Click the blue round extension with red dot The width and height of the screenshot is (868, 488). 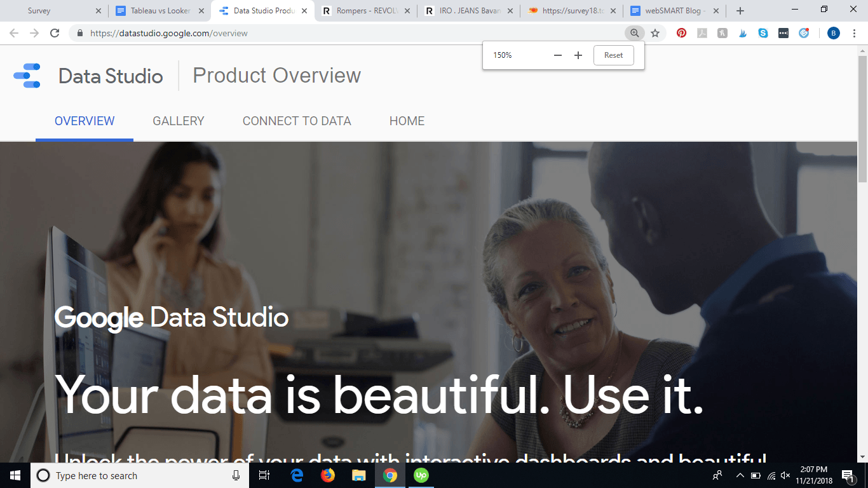(804, 33)
